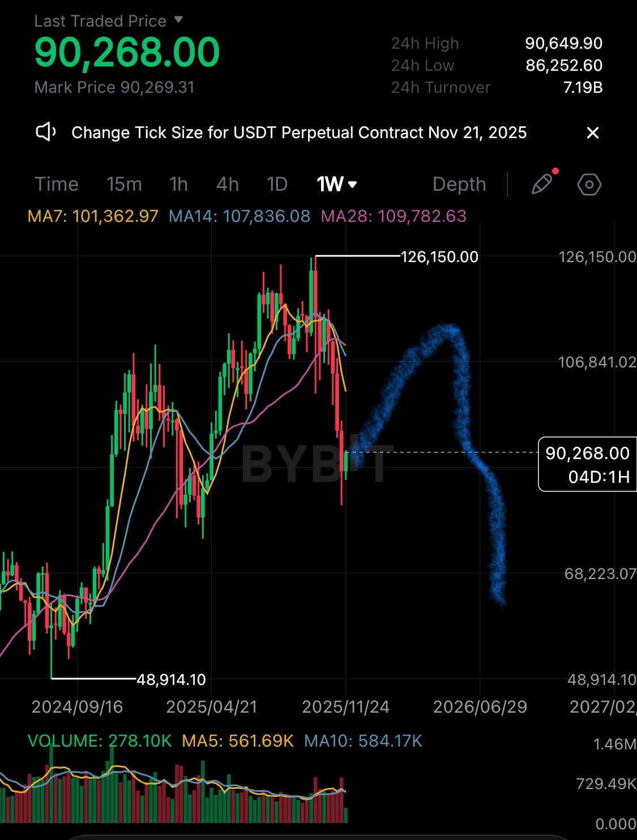Select the 1h timeframe
Image resolution: width=637 pixels, height=840 pixels.
178,185
